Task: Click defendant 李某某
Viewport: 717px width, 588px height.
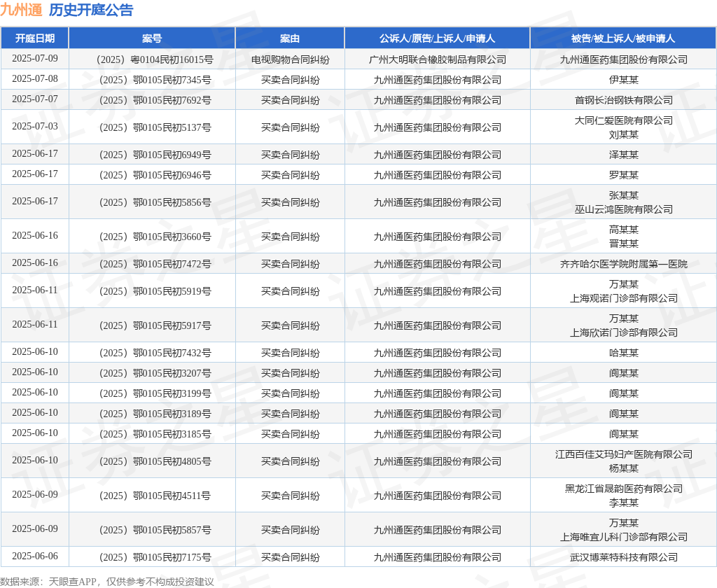Action: coord(623,503)
